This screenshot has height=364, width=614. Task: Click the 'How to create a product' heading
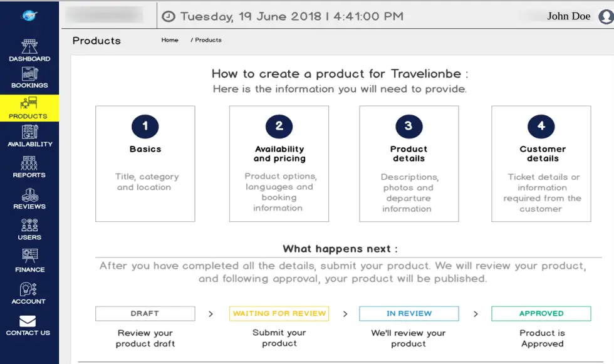(x=340, y=73)
